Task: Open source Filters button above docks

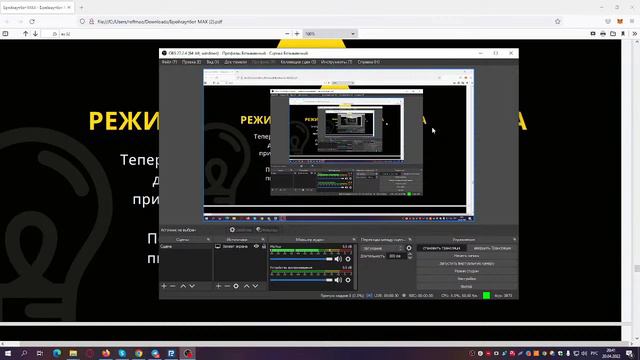Action: coord(267,230)
